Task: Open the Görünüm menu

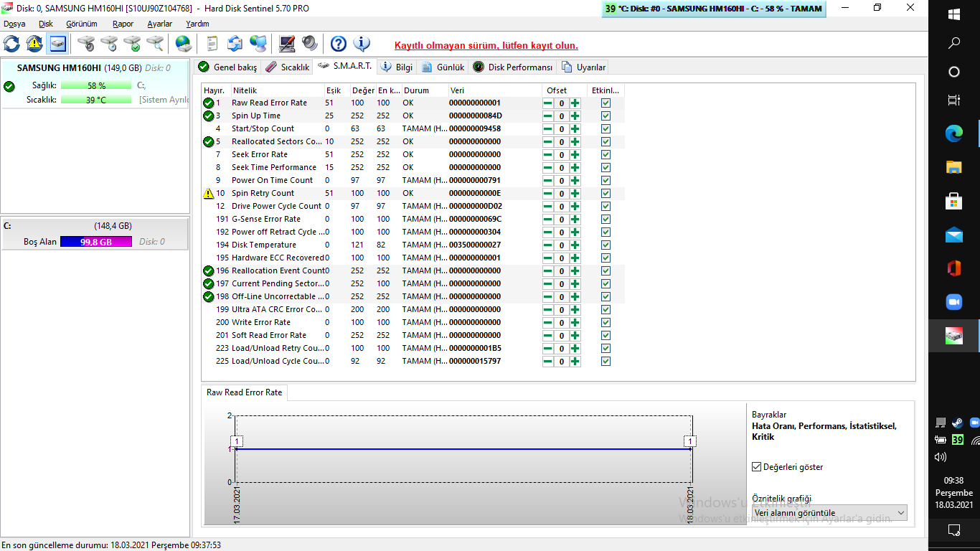Action: point(82,24)
